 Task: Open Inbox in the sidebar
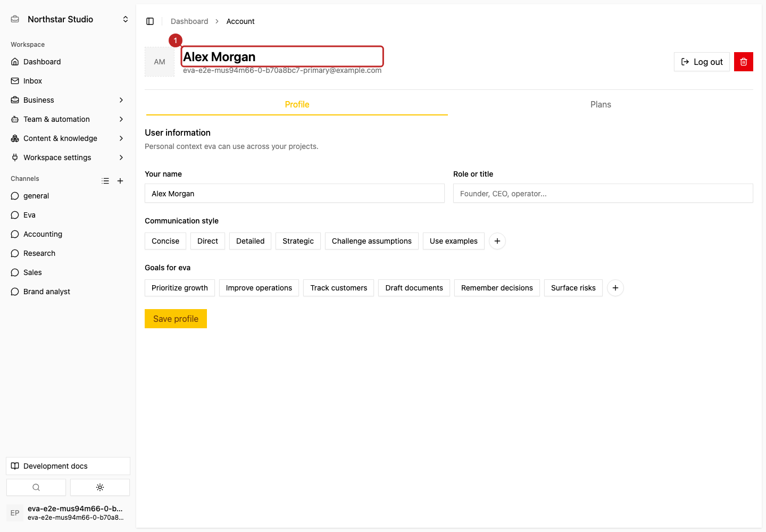(68, 81)
